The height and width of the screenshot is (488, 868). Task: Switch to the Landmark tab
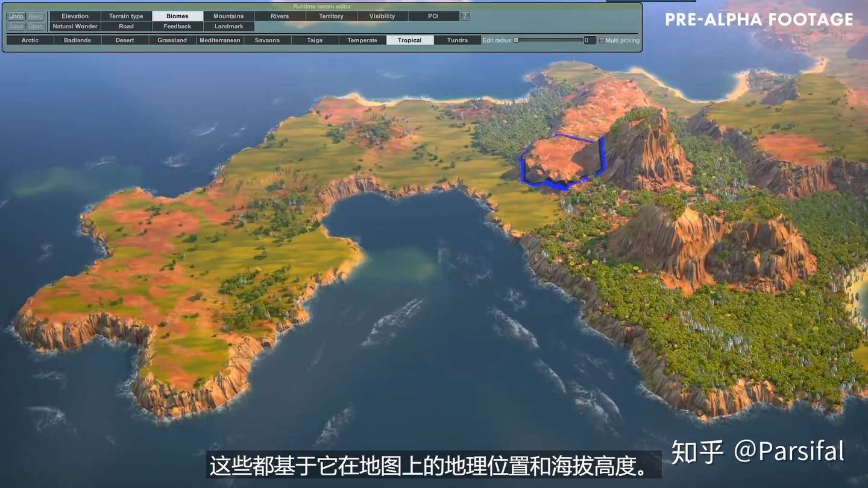point(228,27)
